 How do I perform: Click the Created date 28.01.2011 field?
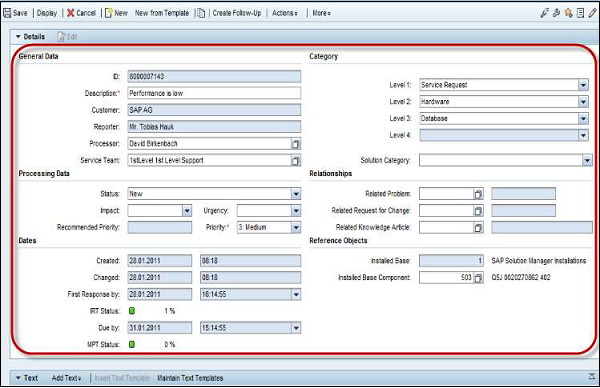click(x=160, y=261)
